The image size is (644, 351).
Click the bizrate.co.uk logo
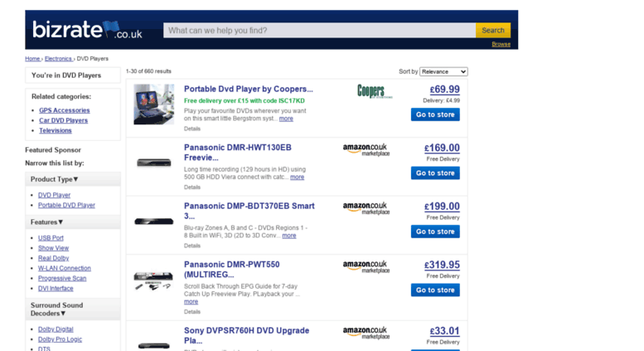(x=88, y=30)
